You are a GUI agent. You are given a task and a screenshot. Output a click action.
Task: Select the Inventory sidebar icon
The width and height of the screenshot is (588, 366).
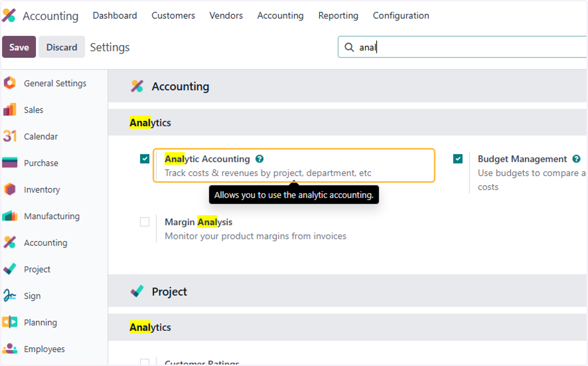[10, 189]
